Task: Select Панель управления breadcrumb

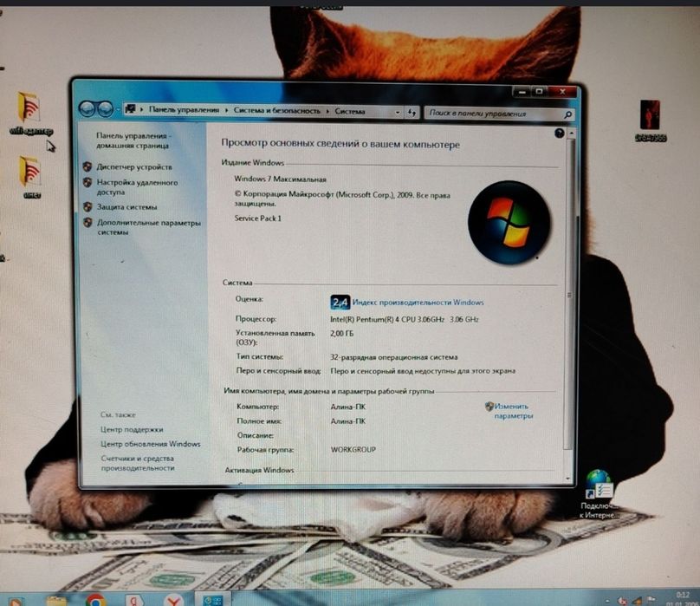Action: [x=184, y=109]
